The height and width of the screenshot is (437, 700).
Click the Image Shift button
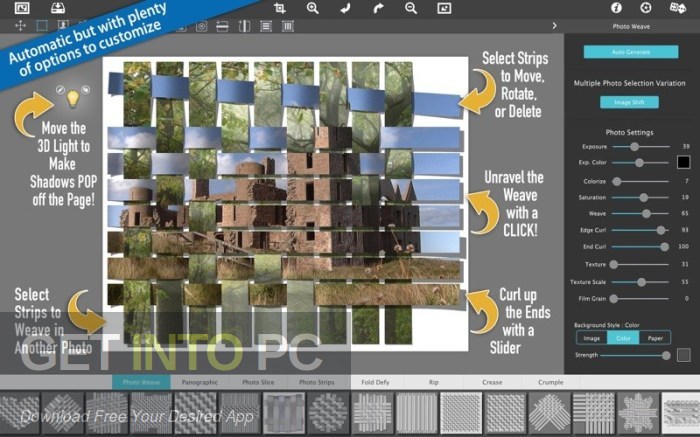(629, 102)
